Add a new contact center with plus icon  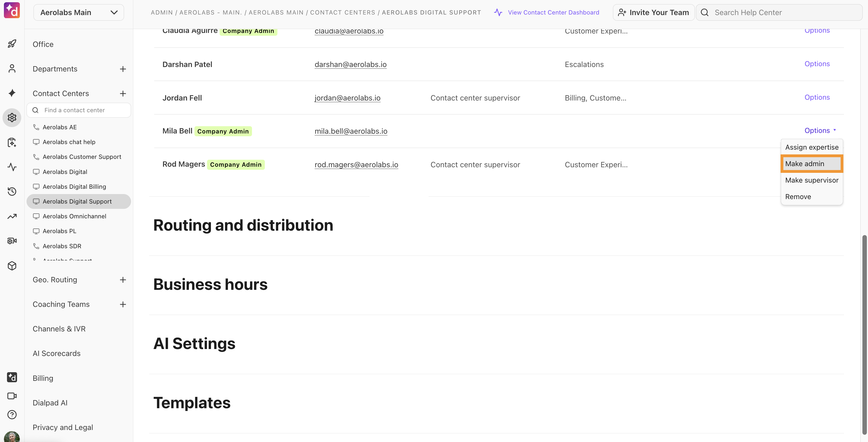point(123,94)
